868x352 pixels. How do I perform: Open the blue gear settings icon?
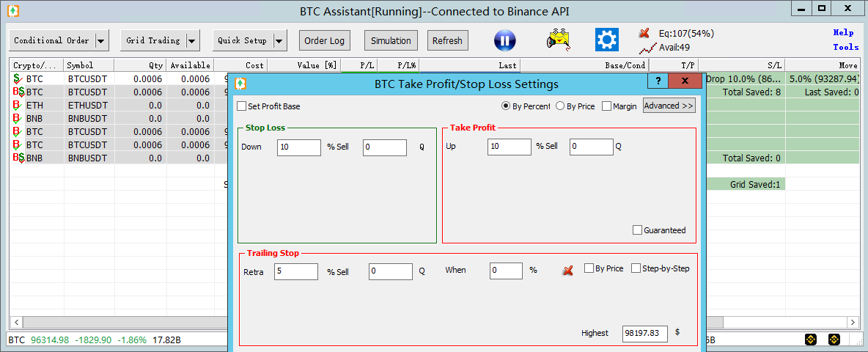pyautogui.click(x=606, y=40)
